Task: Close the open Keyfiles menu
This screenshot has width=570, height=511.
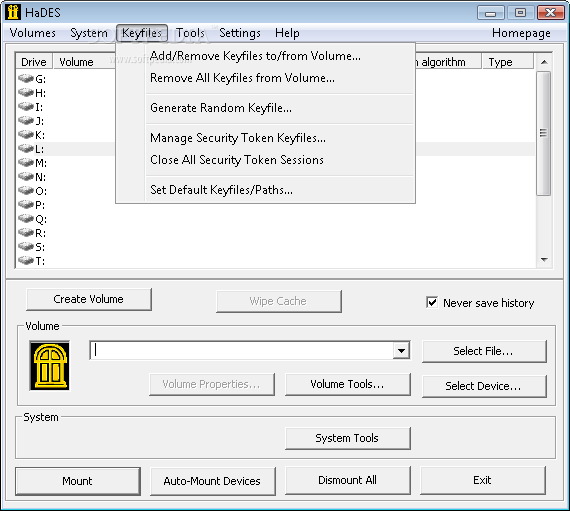Action: pos(142,33)
